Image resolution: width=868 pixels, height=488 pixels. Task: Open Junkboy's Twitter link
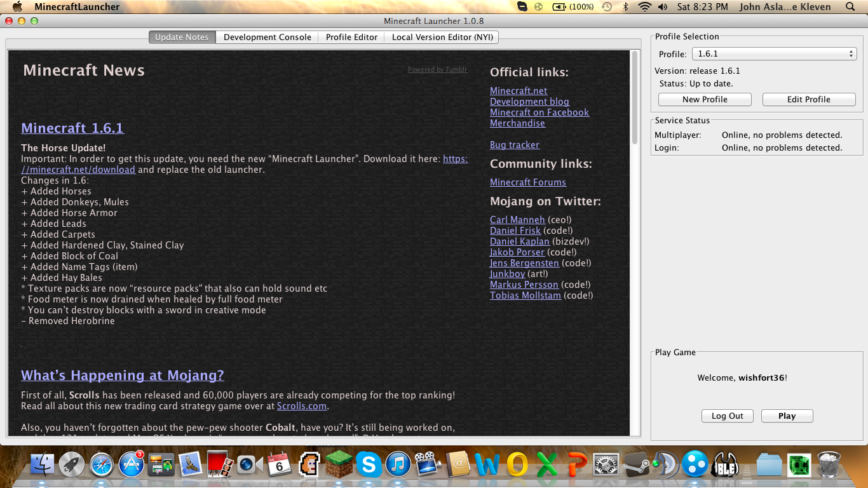[x=507, y=274]
